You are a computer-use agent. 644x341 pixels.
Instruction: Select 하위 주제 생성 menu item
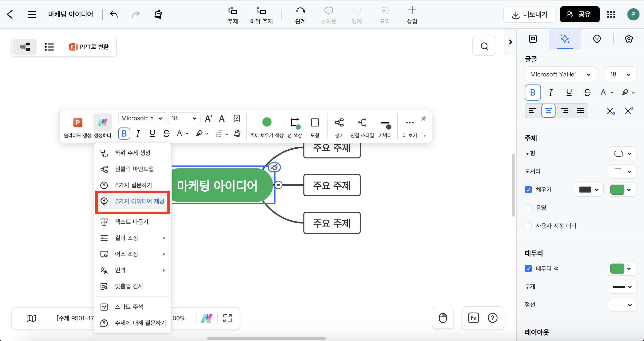pyautogui.click(x=132, y=153)
